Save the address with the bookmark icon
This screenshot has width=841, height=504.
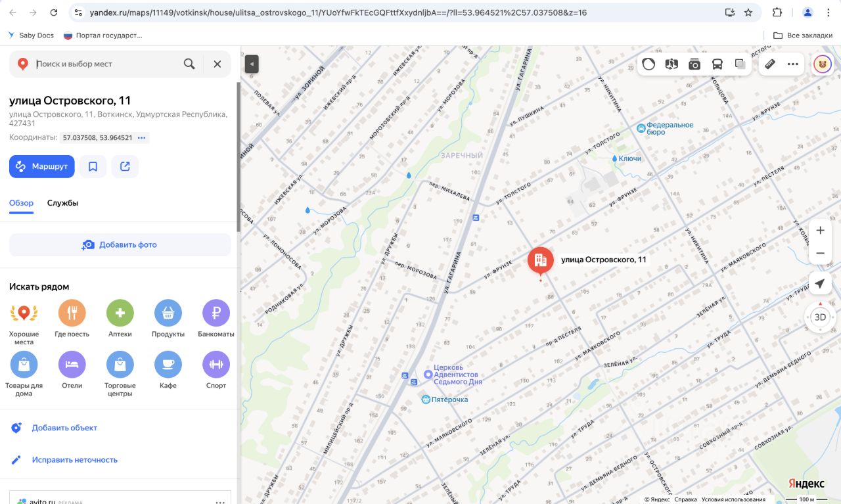93,166
